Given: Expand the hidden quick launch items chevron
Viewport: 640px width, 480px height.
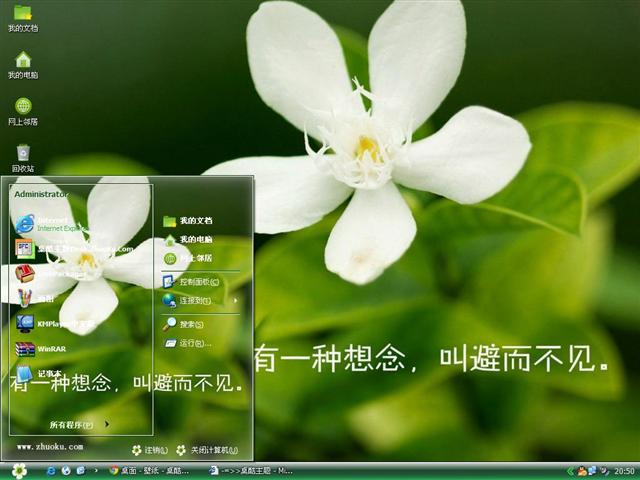Looking at the screenshot, I should (96, 471).
